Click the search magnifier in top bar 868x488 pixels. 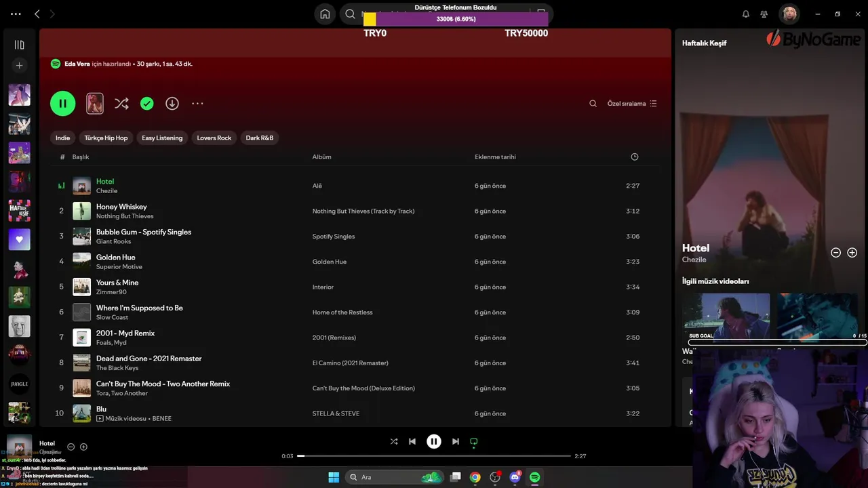[350, 14]
